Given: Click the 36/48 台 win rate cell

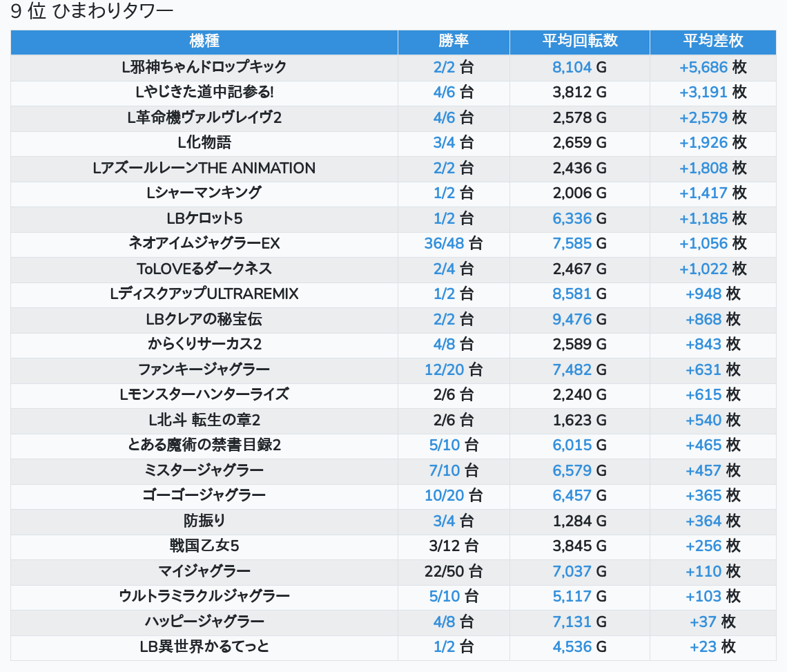Looking at the screenshot, I should tap(454, 244).
